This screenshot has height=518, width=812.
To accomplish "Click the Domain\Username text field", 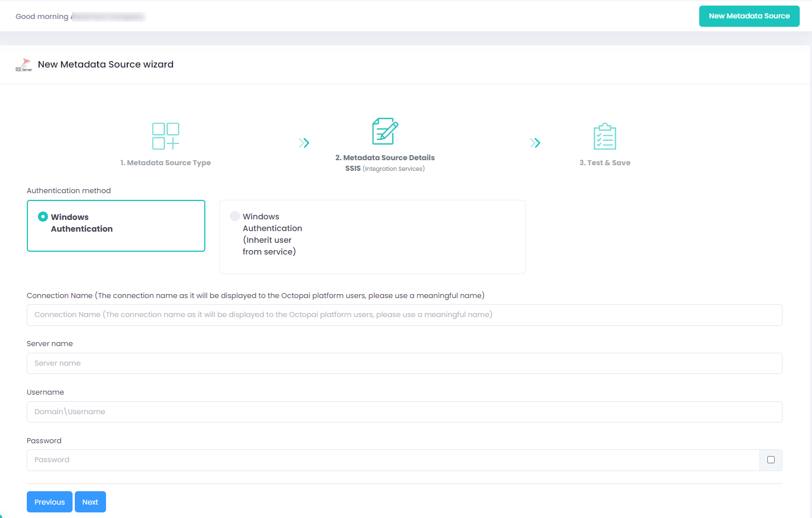I will [404, 412].
